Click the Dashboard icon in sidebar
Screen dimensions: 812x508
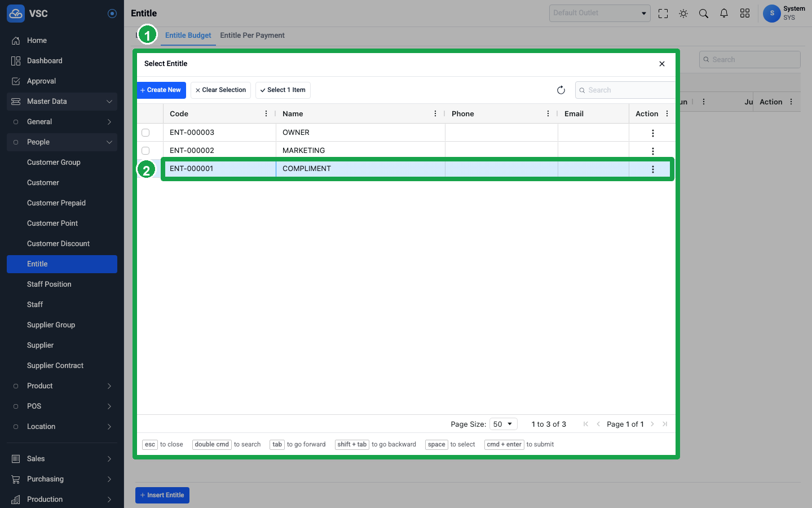16,61
